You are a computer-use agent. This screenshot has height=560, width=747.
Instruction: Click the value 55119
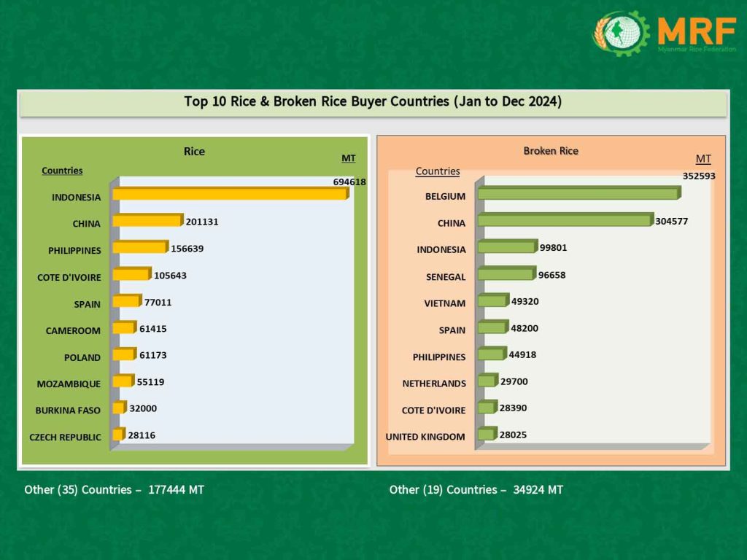point(150,382)
